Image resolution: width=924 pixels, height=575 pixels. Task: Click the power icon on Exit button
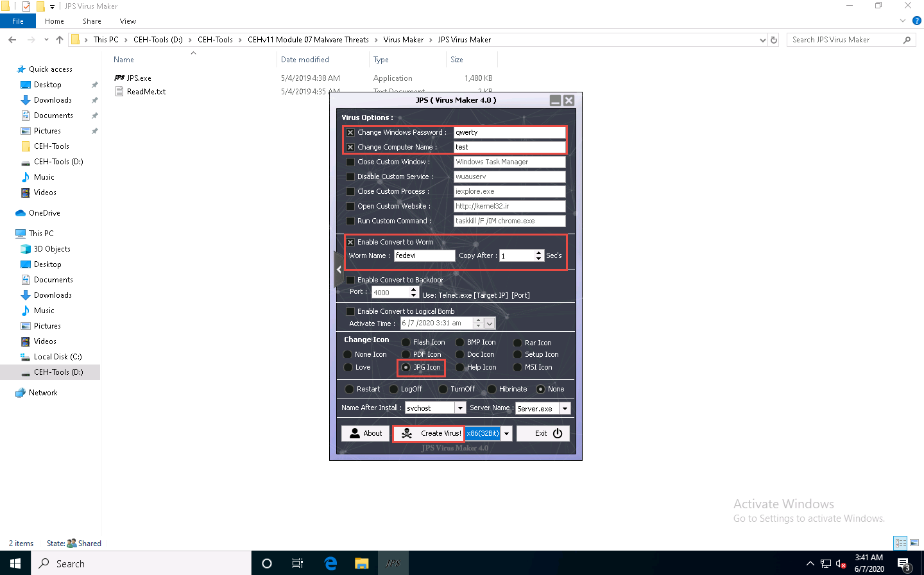coord(558,433)
